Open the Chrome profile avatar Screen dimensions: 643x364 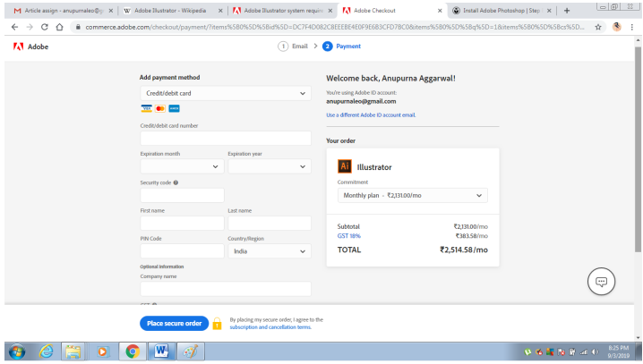point(616,27)
